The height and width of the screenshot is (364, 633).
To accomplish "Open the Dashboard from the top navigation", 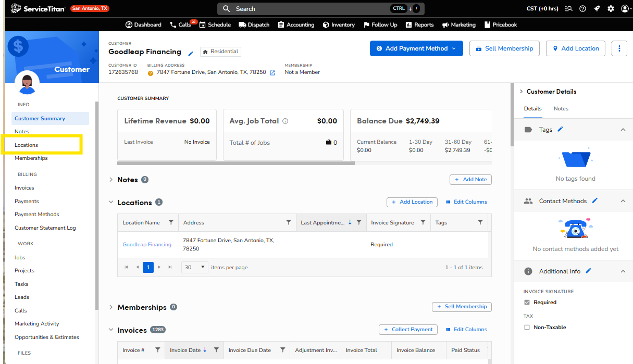I will tap(143, 24).
